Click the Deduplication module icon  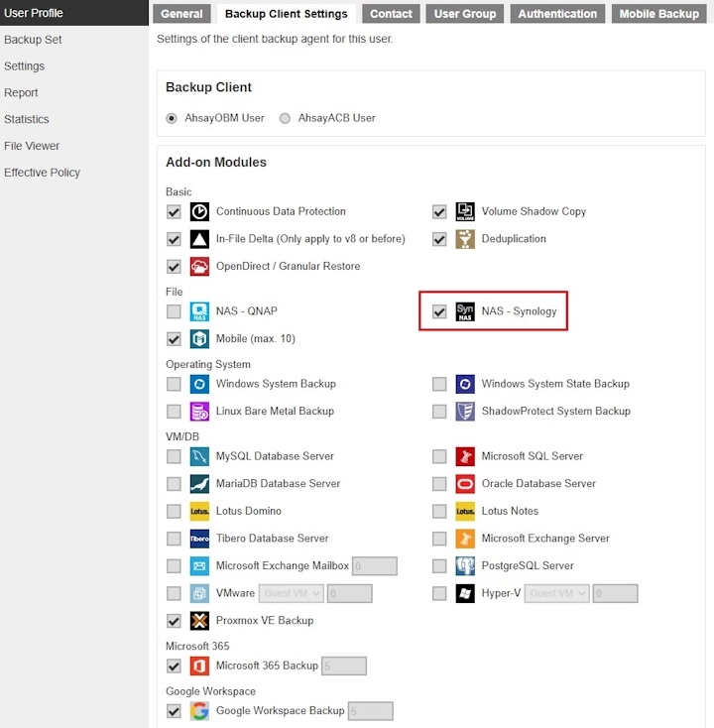(465, 239)
